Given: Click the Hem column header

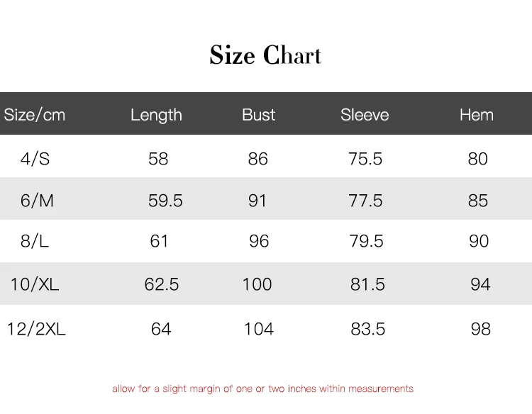Looking at the screenshot, I should click(477, 115).
